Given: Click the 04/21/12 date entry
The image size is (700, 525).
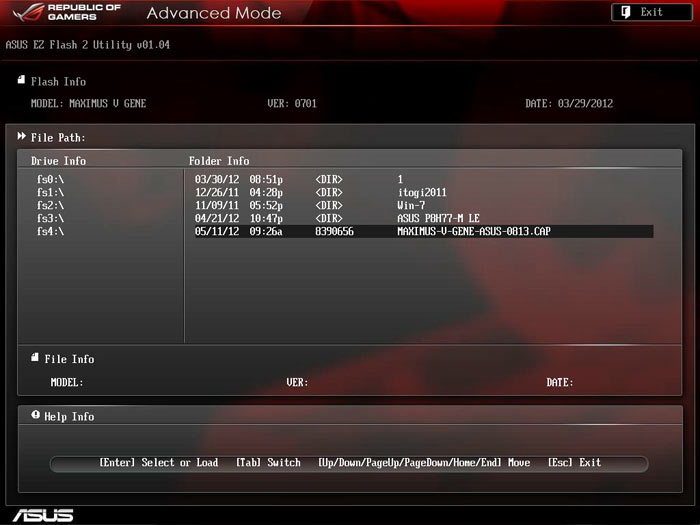Looking at the screenshot, I should (217, 218).
